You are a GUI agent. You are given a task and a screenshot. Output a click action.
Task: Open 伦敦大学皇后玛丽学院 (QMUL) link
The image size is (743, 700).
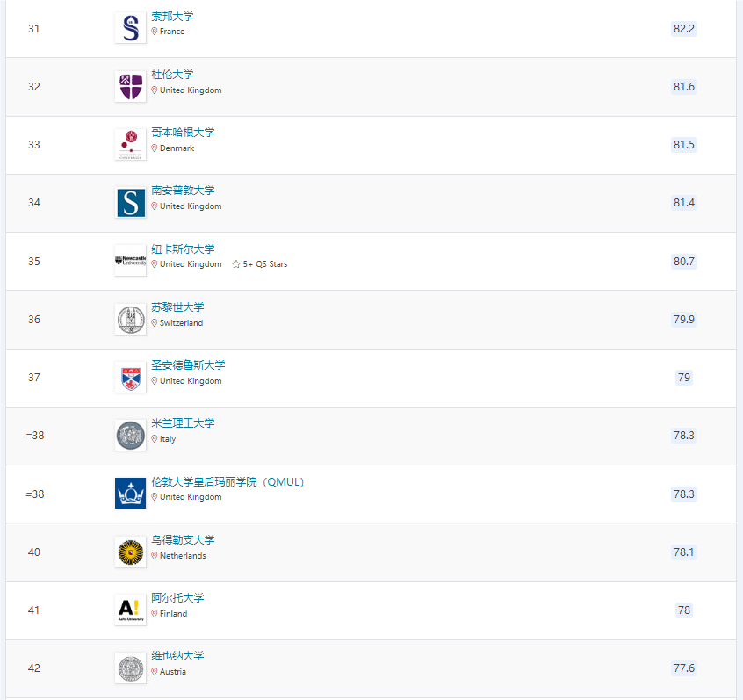[227, 482]
